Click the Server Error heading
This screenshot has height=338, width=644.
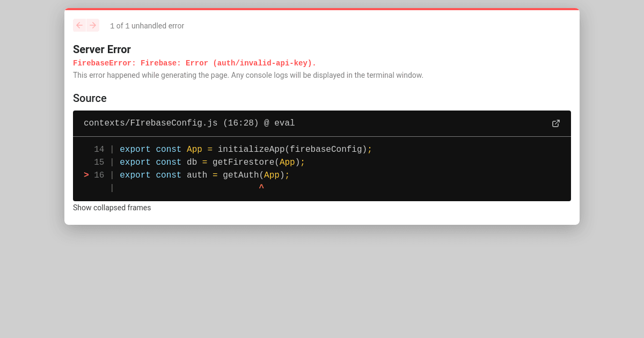pyautogui.click(x=101, y=49)
